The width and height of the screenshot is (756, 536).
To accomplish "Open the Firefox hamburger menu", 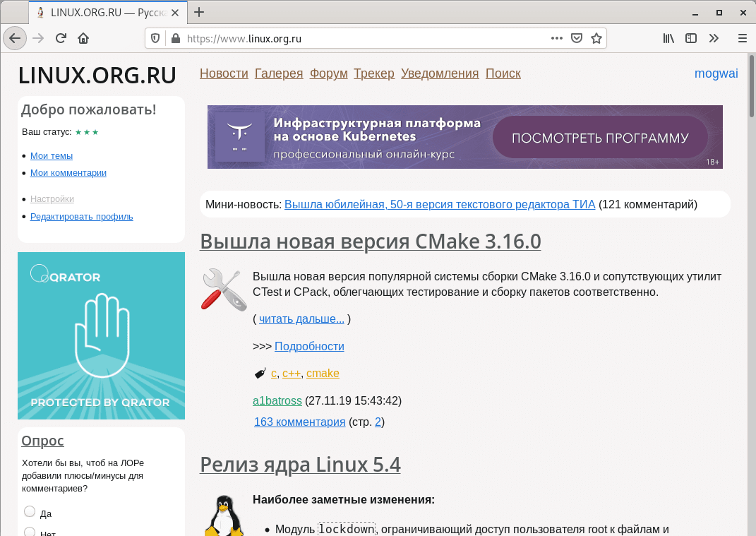I will click(x=742, y=38).
